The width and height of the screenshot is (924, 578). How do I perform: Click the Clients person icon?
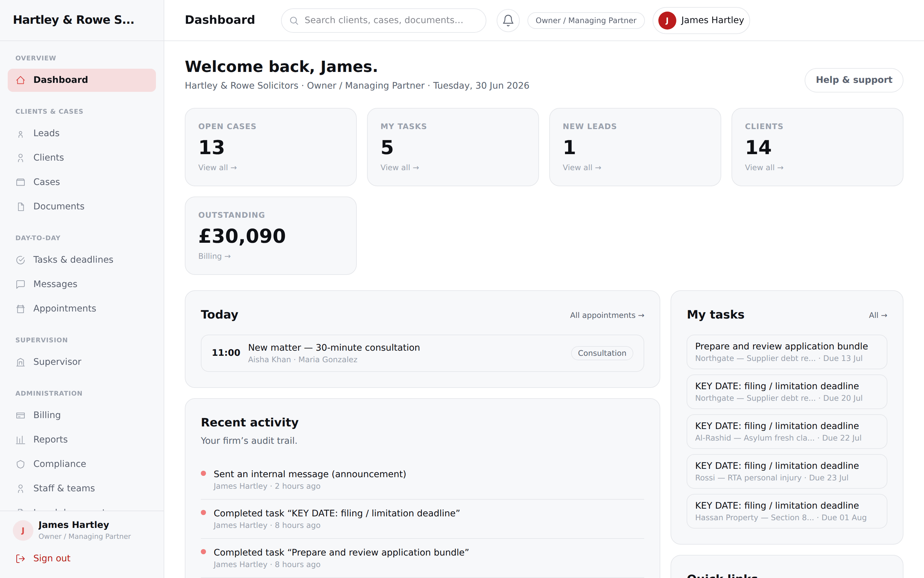pyautogui.click(x=21, y=158)
